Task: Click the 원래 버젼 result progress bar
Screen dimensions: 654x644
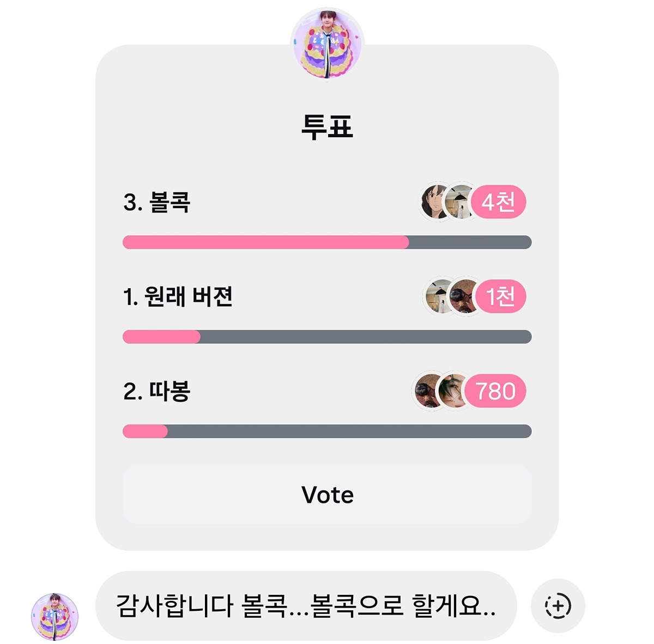Action: pos(327,337)
